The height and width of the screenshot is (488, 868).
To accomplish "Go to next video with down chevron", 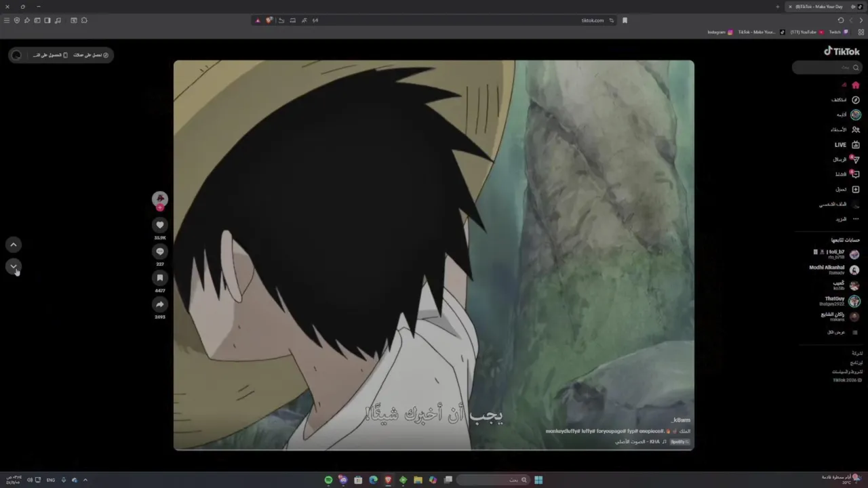I will [14, 266].
